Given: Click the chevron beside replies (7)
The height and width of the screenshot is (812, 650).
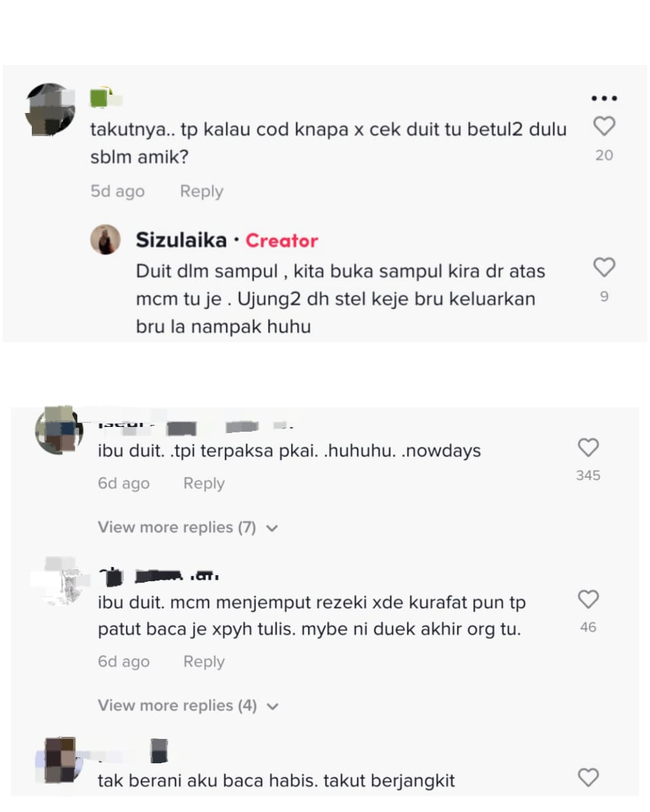Looking at the screenshot, I should (272, 528).
